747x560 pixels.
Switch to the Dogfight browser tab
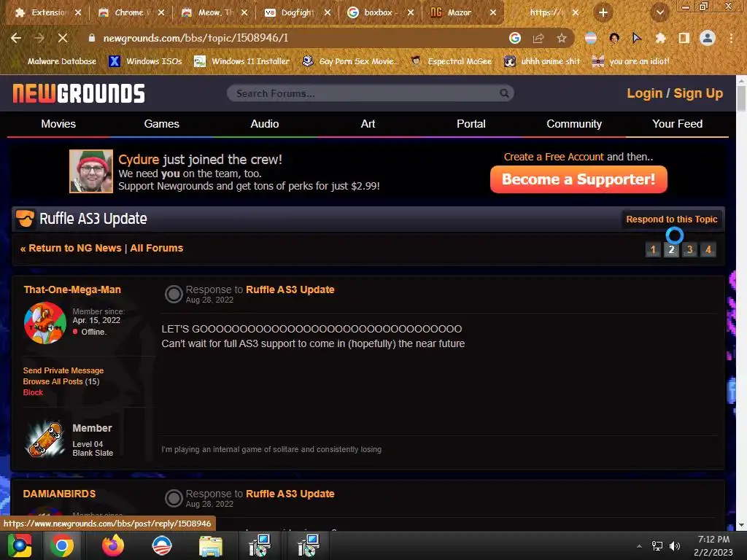[x=298, y=13]
